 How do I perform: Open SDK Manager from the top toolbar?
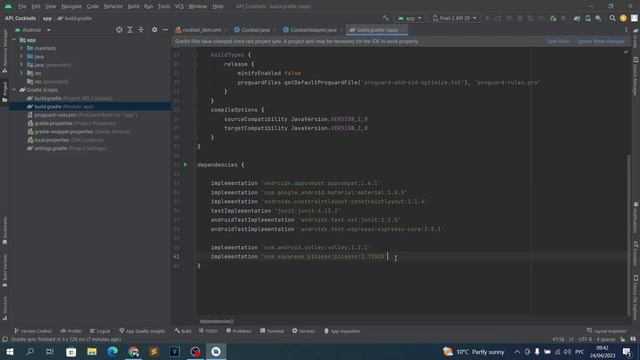coord(598,18)
